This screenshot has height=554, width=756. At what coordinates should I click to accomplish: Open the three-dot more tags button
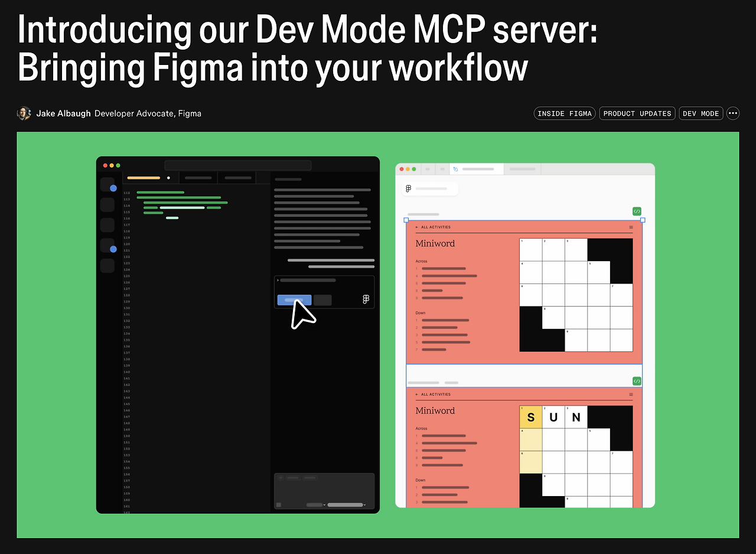tap(733, 113)
